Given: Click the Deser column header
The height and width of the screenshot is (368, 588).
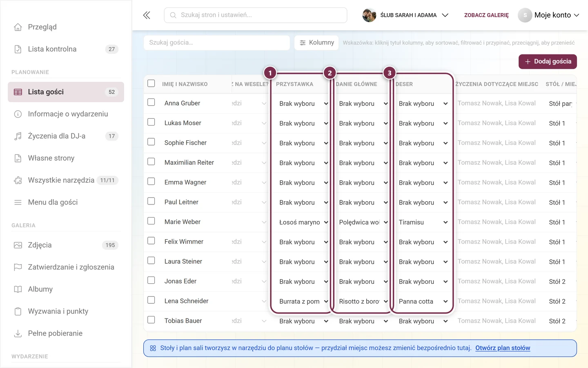Looking at the screenshot, I should click(404, 84).
